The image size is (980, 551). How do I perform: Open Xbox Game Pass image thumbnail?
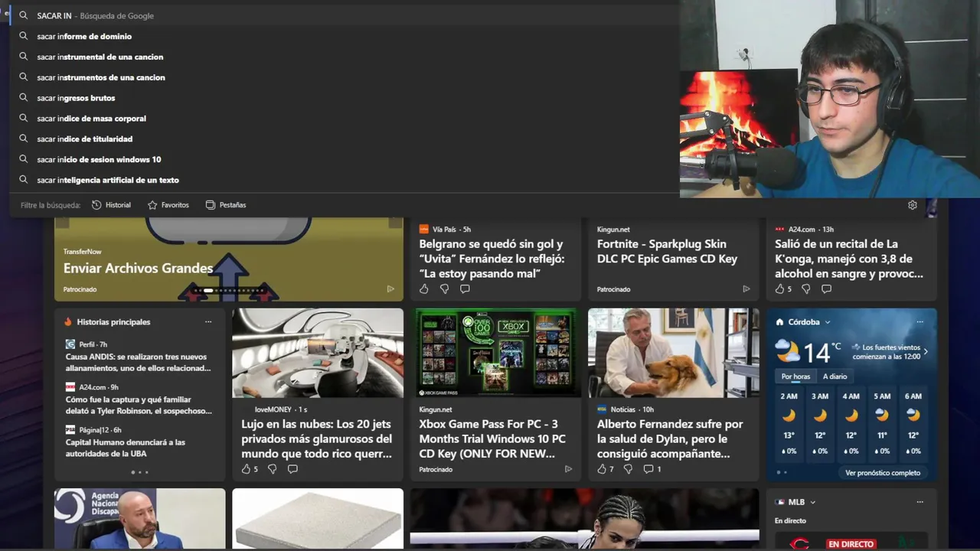click(495, 353)
